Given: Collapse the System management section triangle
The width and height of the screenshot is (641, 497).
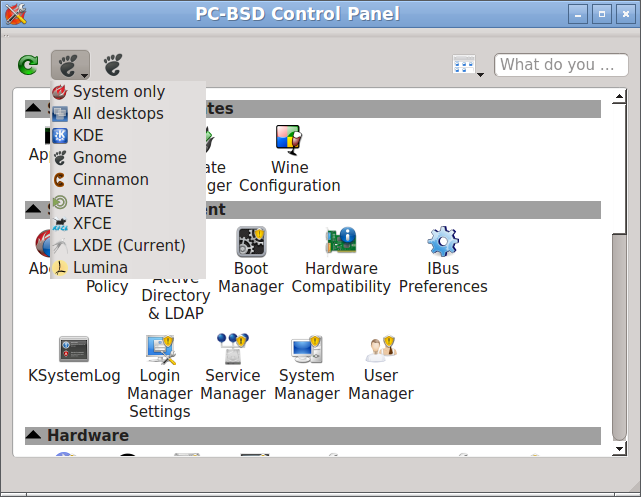Looking at the screenshot, I should tap(34, 209).
